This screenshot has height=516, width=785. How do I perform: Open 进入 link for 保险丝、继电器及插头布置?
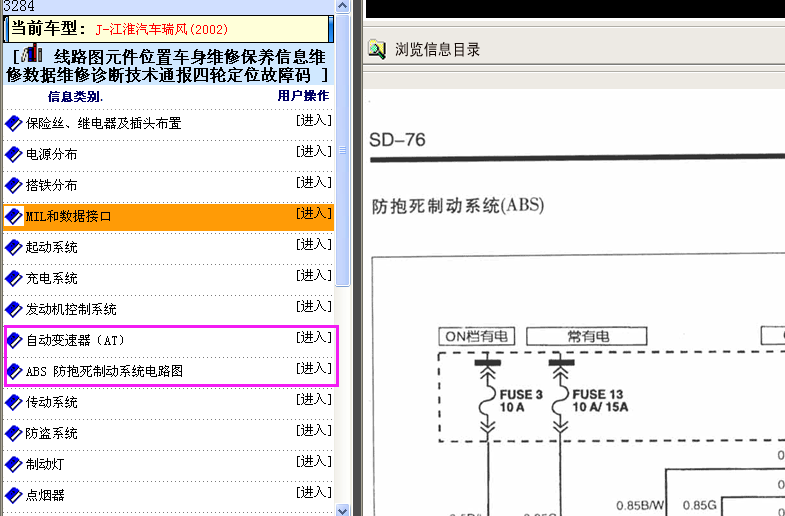[x=314, y=120]
